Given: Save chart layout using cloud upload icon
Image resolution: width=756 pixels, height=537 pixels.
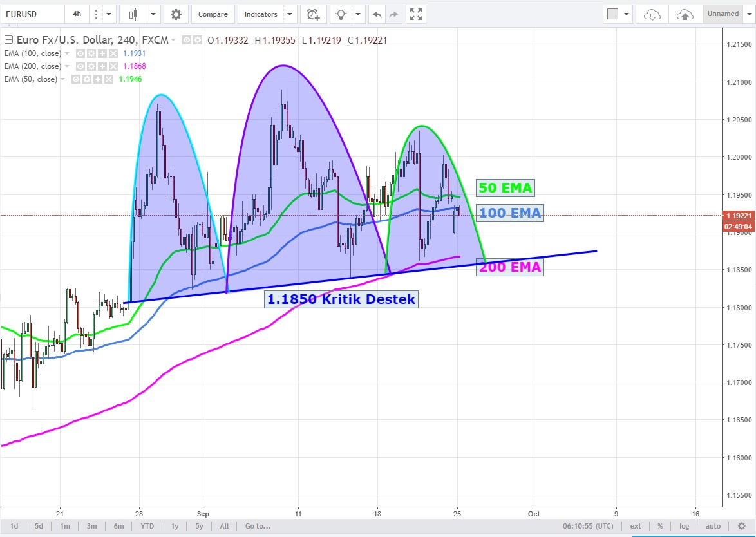Looking at the screenshot, I should 686,14.
